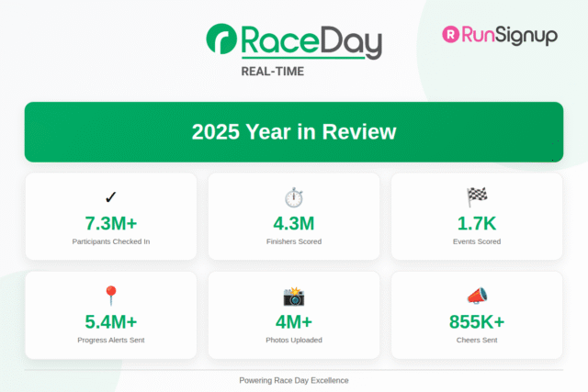Screen dimensions: 588x392
Task: Open the 2025 Year in Review banner
Action: 293,132
